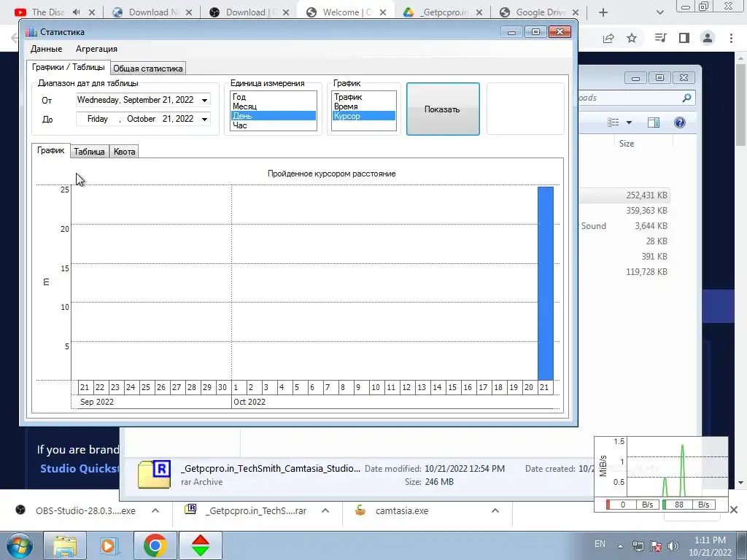The height and width of the screenshot is (560, 747).
Task: Expand the До date picker dropdown
Action: (204, 119)
